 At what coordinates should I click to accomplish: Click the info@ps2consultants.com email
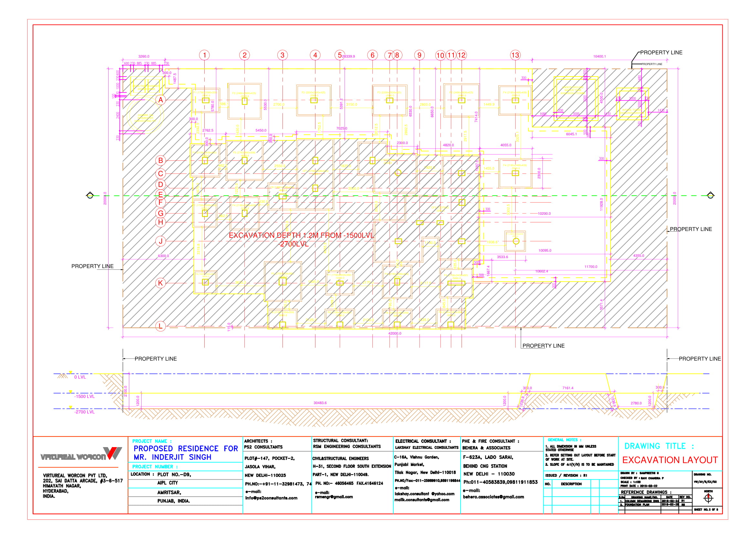pos(271,498)
